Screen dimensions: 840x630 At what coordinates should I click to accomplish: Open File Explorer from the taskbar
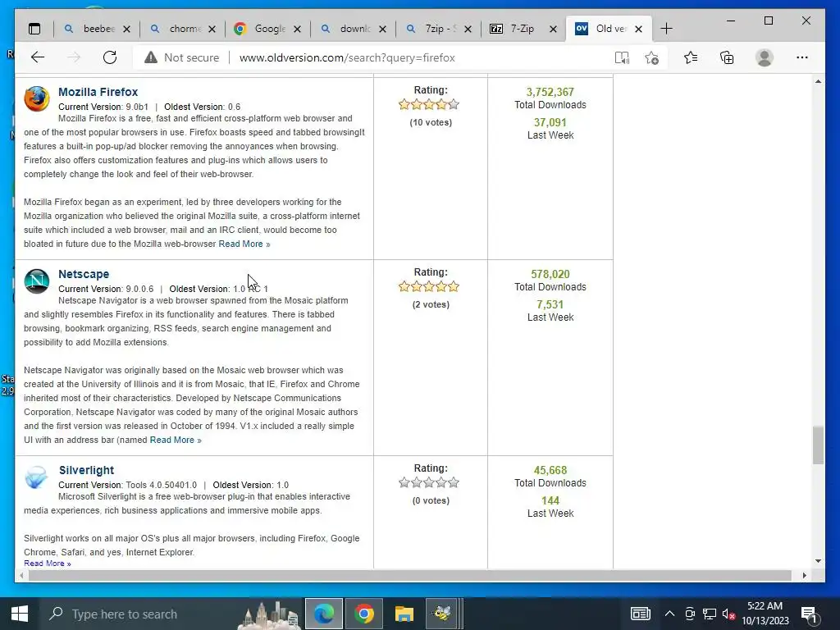404,614
